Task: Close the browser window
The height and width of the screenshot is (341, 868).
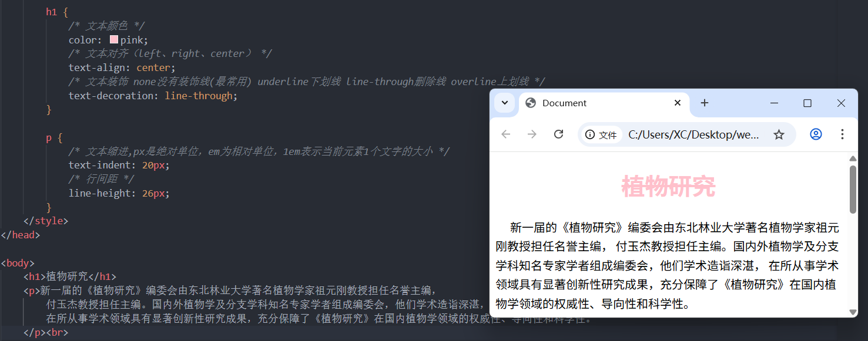Action: pos(841,103)
